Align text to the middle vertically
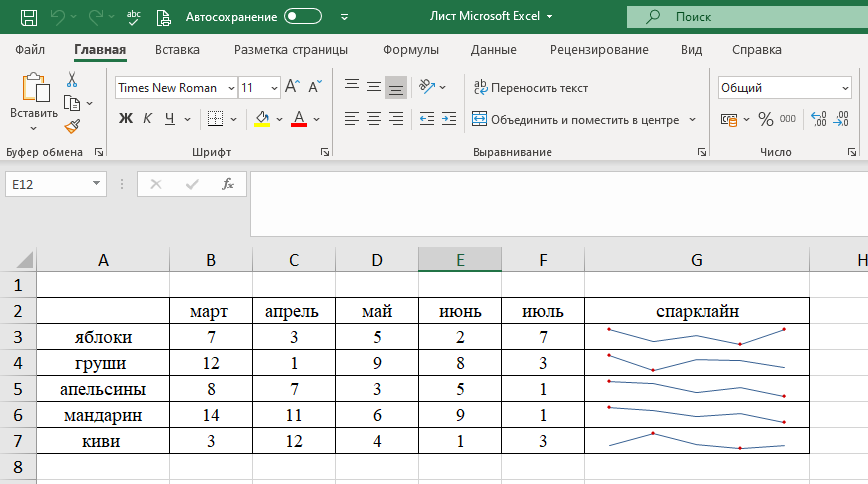 374,87
